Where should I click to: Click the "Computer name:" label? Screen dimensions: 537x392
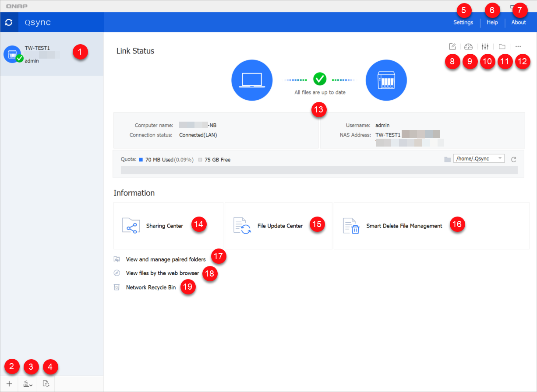coord(154,125)
